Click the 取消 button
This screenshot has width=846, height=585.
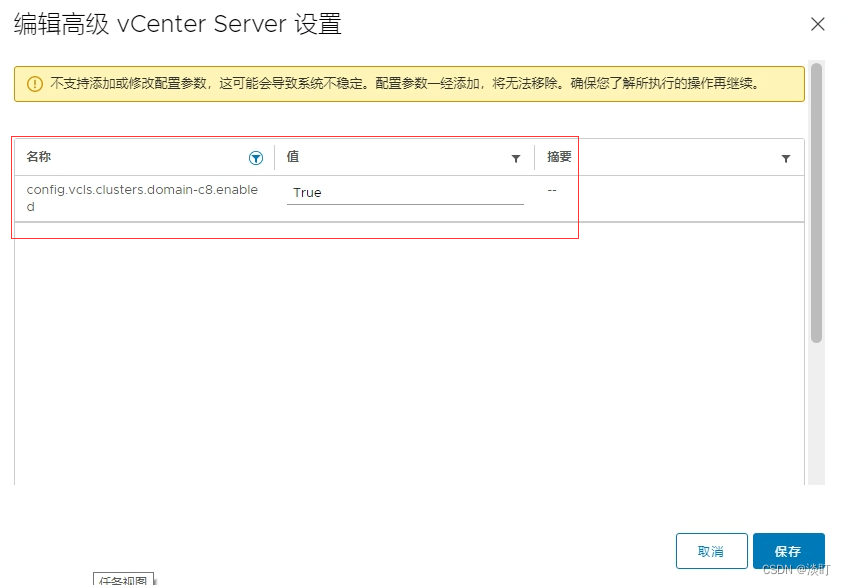(711, 551)
